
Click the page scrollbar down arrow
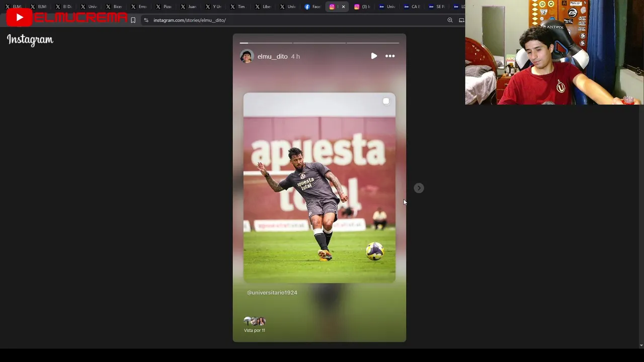point(641,345)
